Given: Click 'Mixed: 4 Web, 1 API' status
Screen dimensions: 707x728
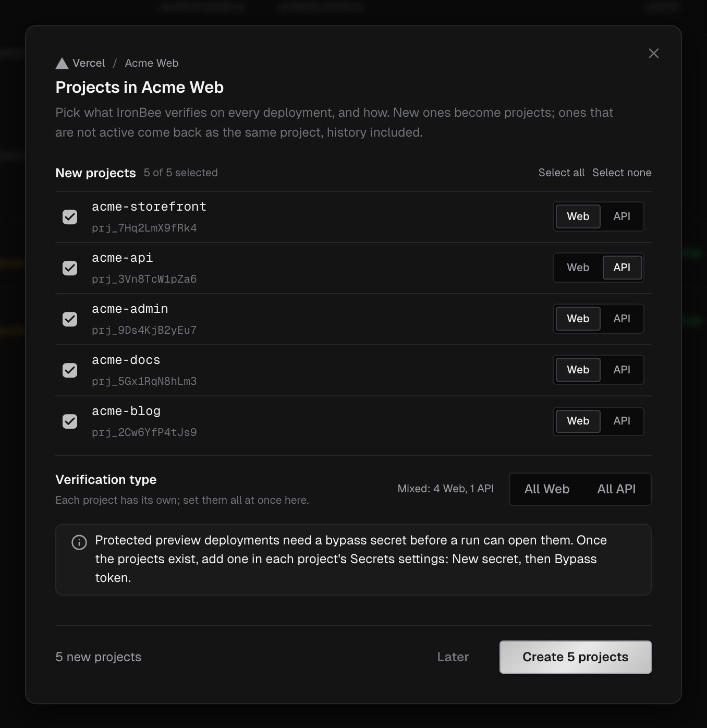Looking at the screenshot, I should tap(445, 489).
